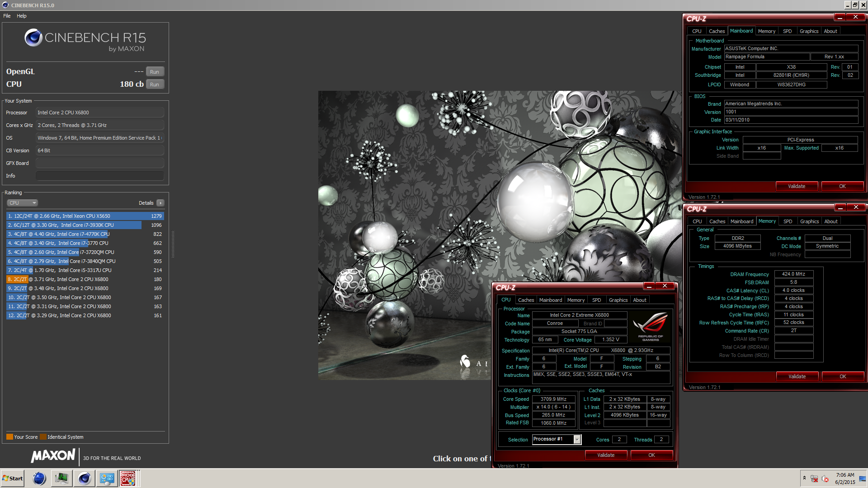Minimize the CPU-Z CPU window
Viewport: 868px width, 488px height.
pos(649,286)
